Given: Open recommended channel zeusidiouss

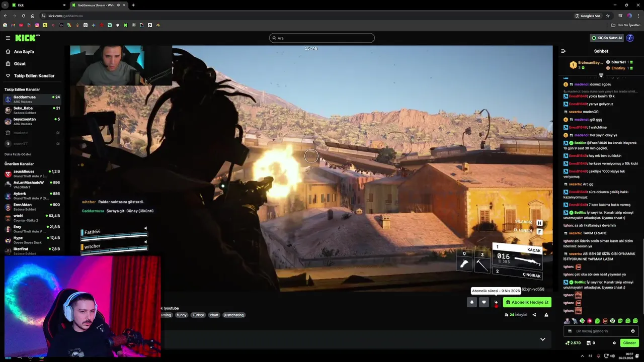Looking at the screenshot, I should [32, 173].
